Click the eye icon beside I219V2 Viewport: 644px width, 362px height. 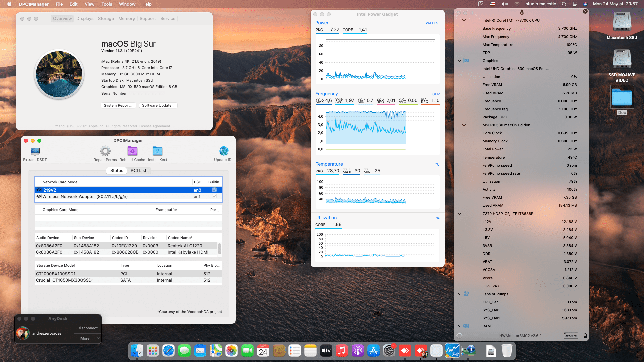[x=39, y=190]
